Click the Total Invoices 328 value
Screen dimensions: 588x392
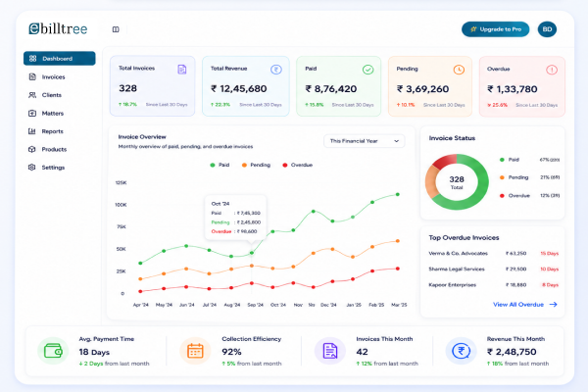tap(127, 88)
